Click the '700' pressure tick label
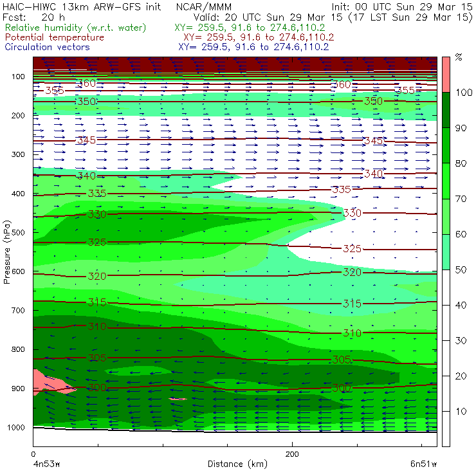The height and width of the screenshot is (476, 476). (x=18, y=311)
